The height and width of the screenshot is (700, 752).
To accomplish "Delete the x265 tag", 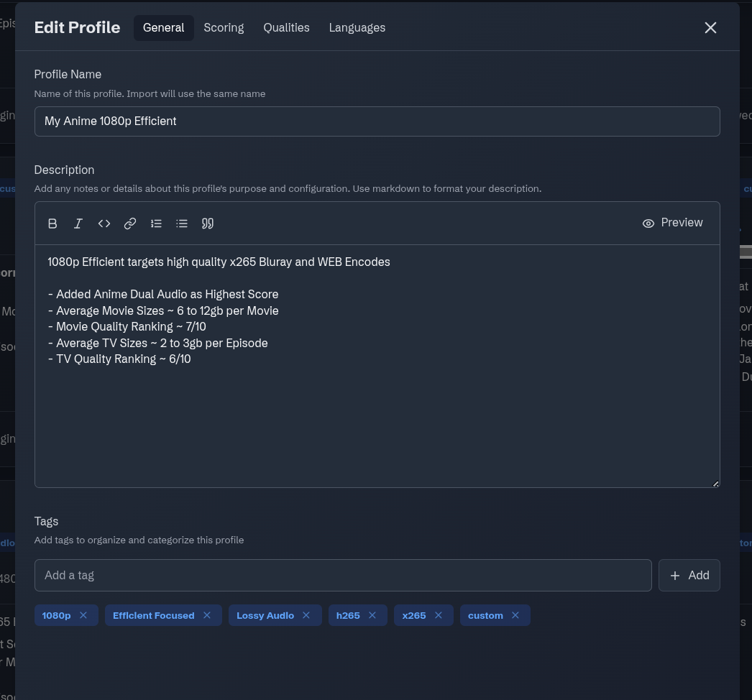I will click(x=439, y=615).
